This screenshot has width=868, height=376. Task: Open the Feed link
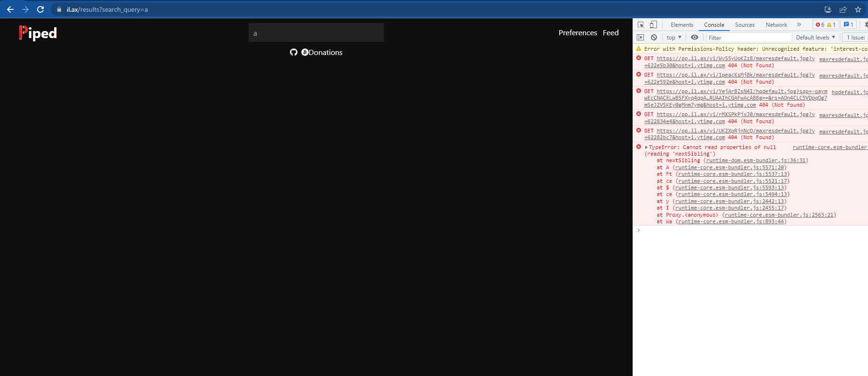pos(610,32)
